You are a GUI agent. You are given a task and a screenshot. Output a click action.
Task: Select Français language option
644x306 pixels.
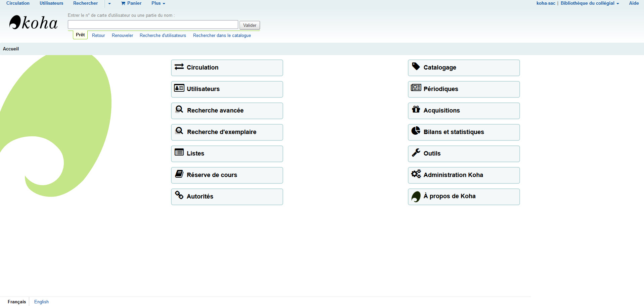pos(17,302)
